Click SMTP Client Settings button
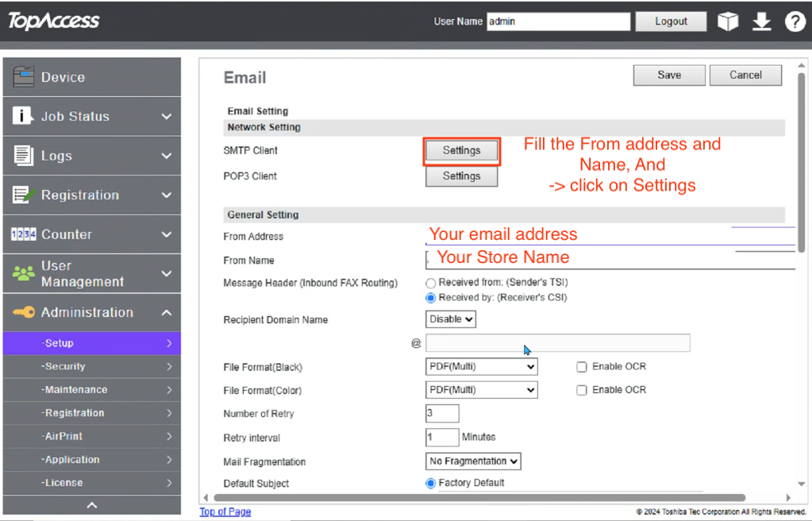Image resolution: width=812 pixels, height=521 pixels. coord(461,150)
